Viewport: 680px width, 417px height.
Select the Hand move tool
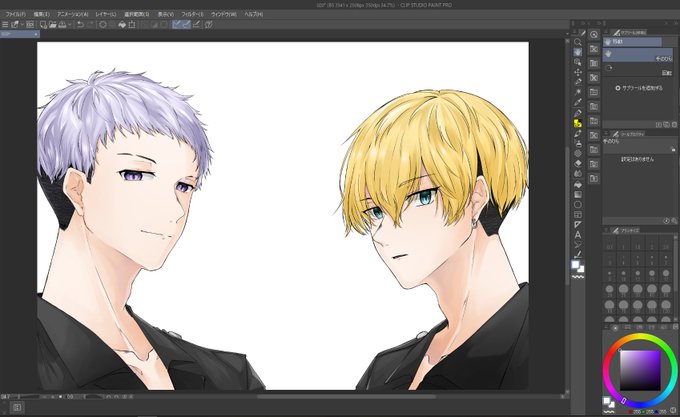(578, 52)
